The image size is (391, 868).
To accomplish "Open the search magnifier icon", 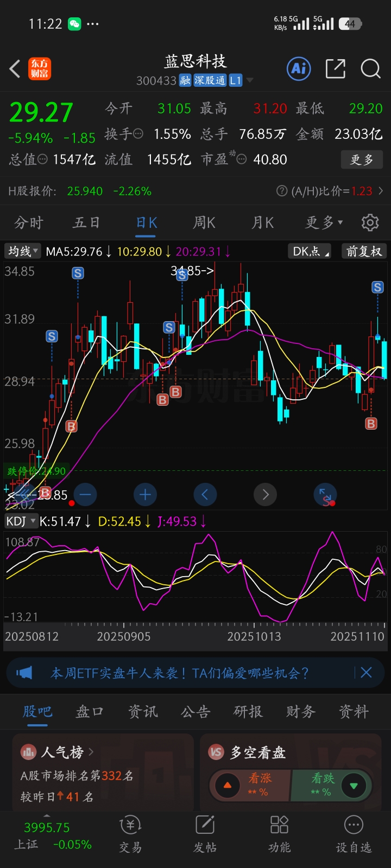I will click(x=371, y=69).
